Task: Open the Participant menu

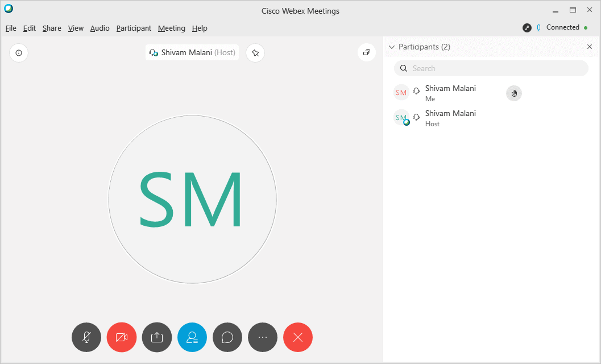Action: point(134,28)
